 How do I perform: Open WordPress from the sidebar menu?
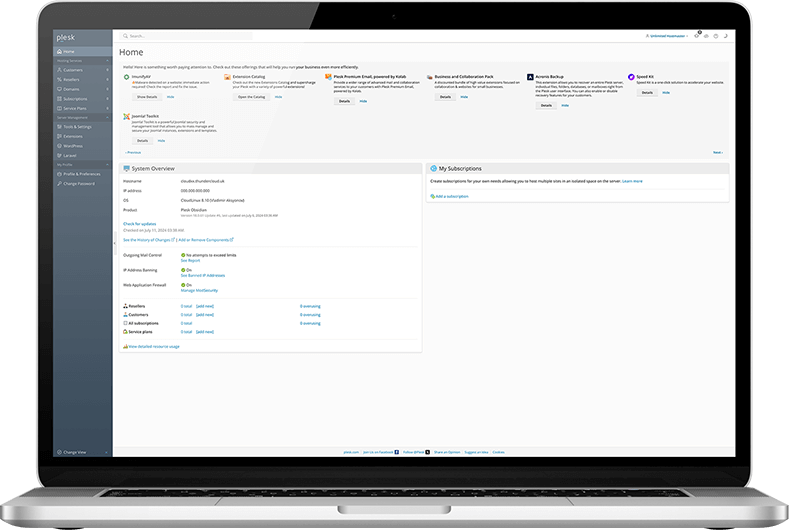[73, 146]
